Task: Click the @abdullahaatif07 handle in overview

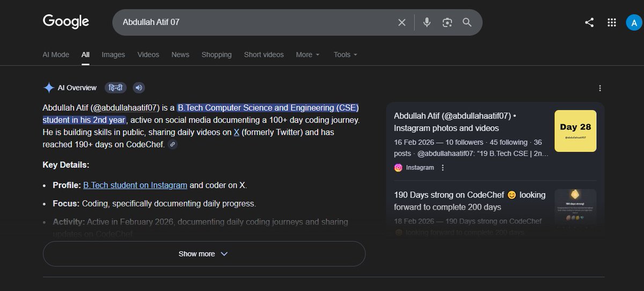Action: pyautogui.click(x=125, y=107)
